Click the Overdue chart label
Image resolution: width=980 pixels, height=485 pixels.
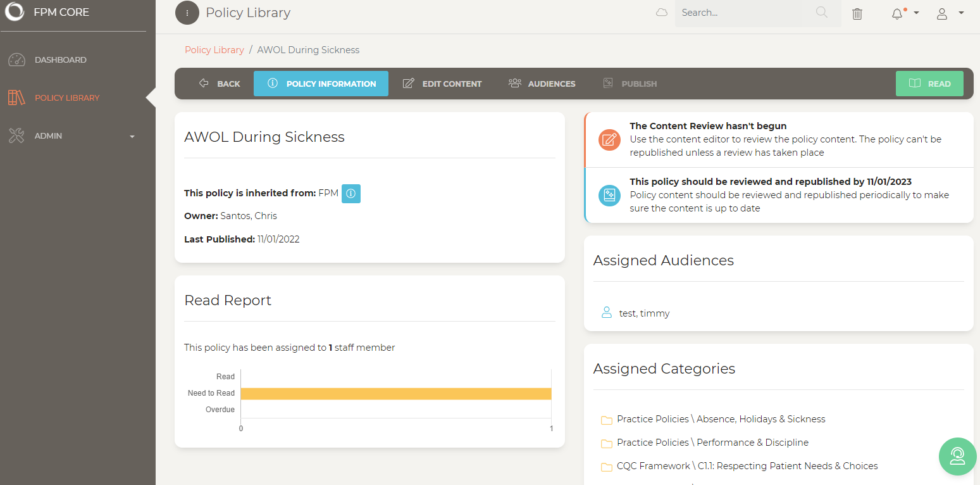220,410
